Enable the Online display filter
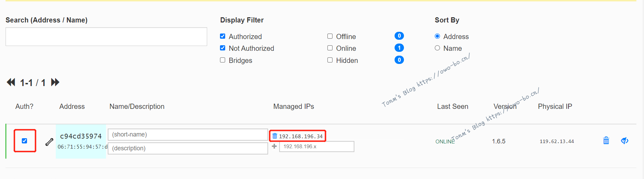The height and width of the screenshot is (179, 644). 330,48
